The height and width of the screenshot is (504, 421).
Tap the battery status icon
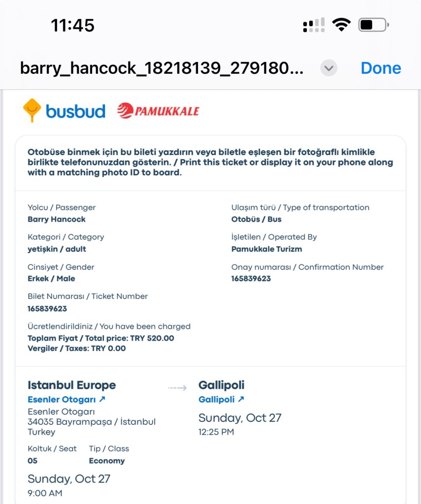[x=374, y=25]
